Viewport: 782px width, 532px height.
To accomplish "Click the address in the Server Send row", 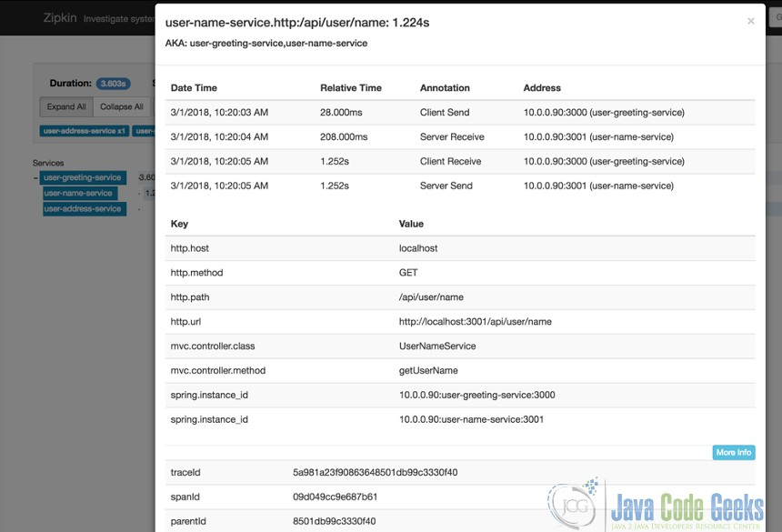I will tap(598, 186).
